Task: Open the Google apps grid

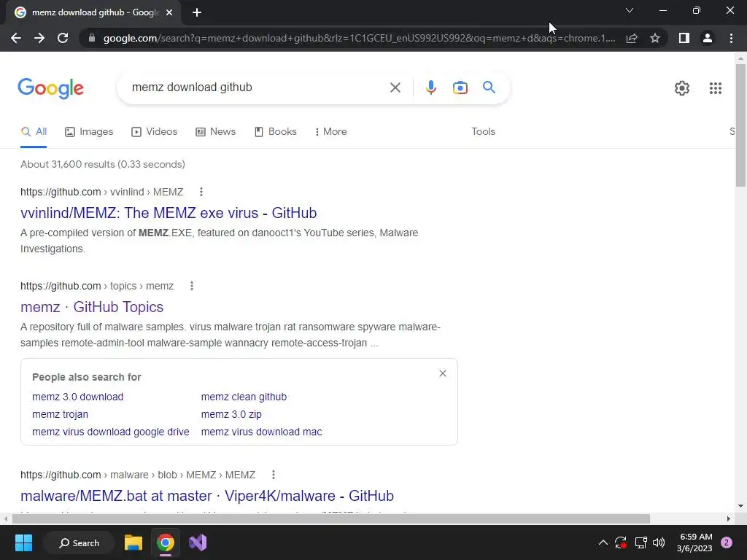Action: tap(715, 88)
